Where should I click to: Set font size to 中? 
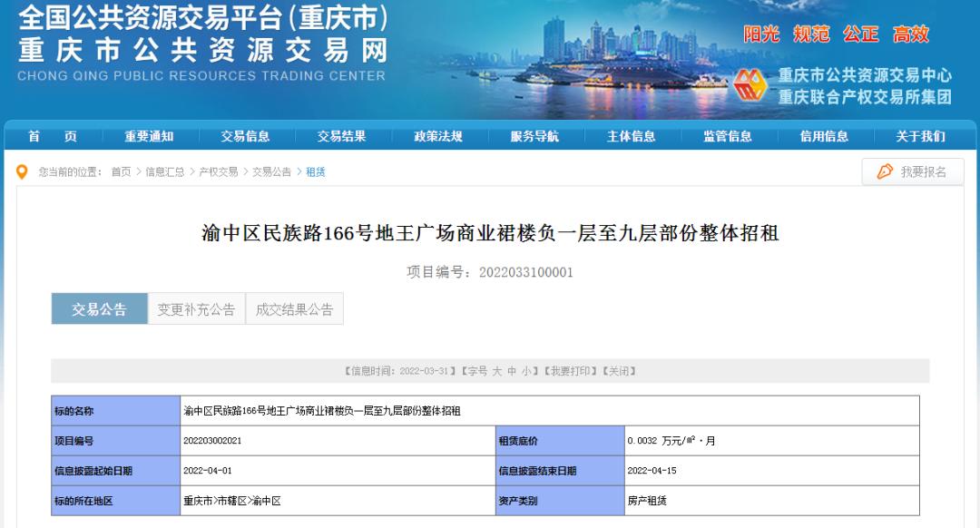coord(512,371)
